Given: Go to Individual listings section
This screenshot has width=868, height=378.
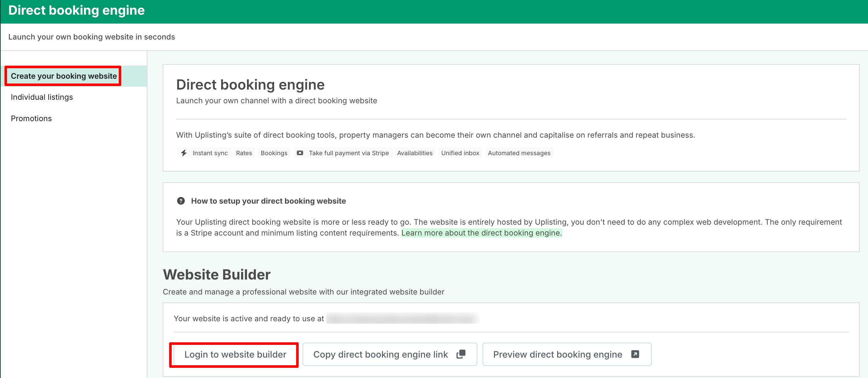Looking at the screenshot, I should [42, 97].
